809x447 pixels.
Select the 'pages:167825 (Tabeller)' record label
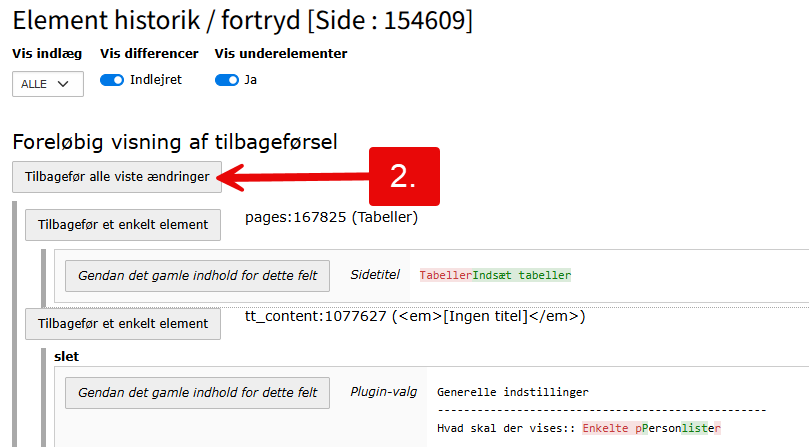tap(331, 217)
